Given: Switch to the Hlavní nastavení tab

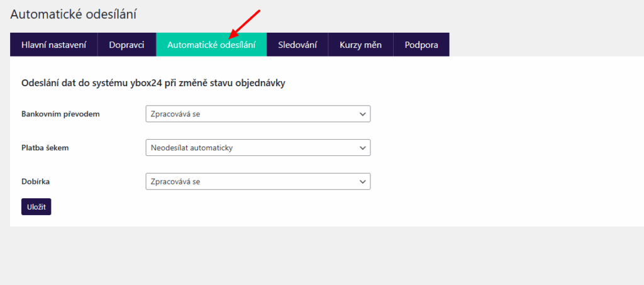Looking at the screenshot, I should (x=53, y=45).
